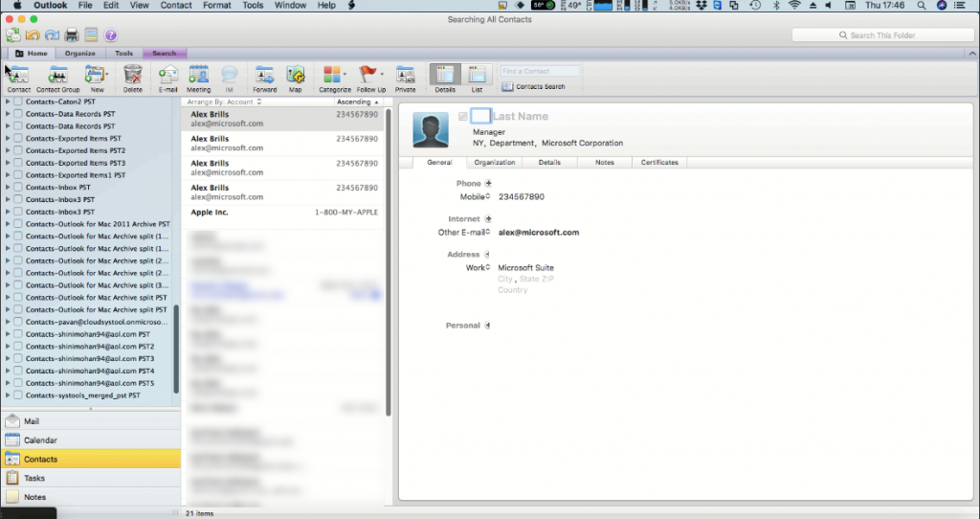Click the folder list vertical scrollbar

[176, 349]
